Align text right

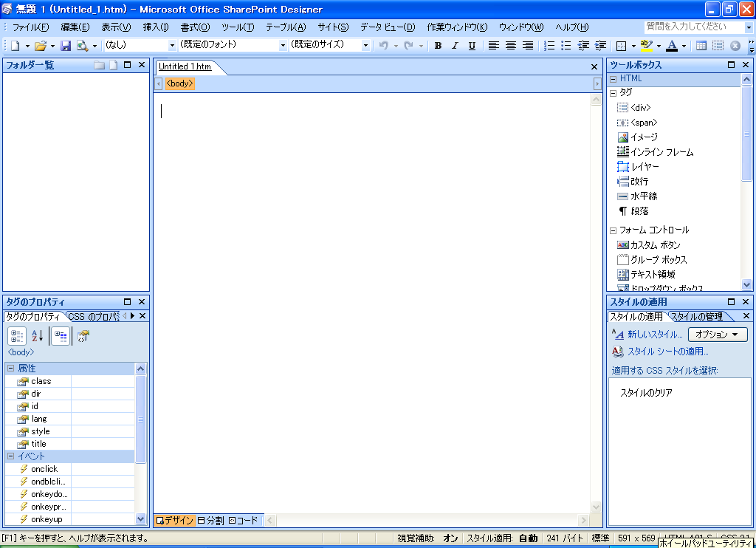point(528,45)
